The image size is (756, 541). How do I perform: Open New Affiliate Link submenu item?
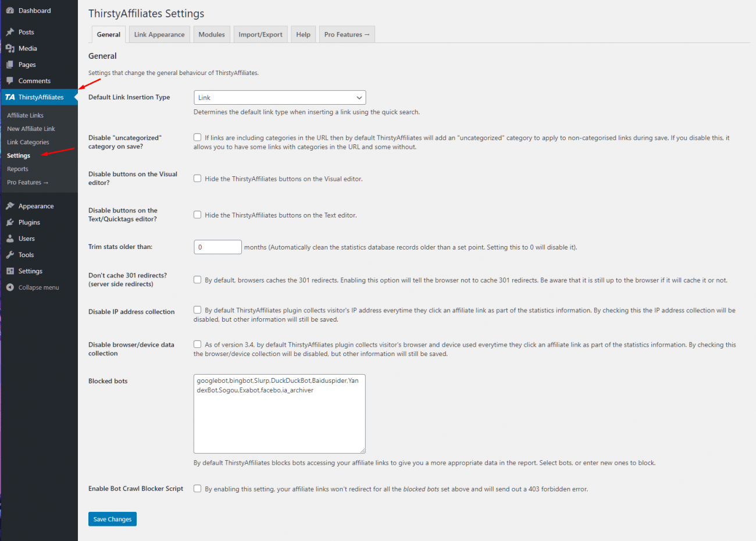coord(31,129)
